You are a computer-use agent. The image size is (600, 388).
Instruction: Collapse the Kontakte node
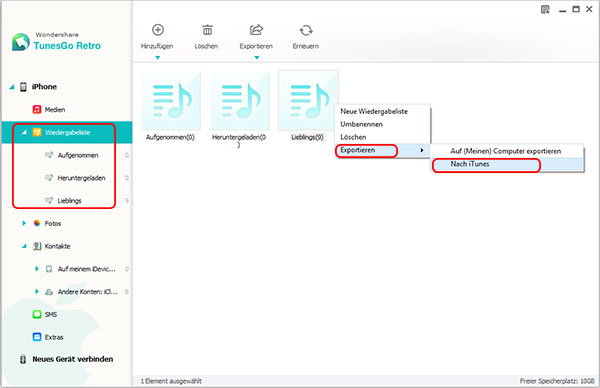(x=24, y=246)
